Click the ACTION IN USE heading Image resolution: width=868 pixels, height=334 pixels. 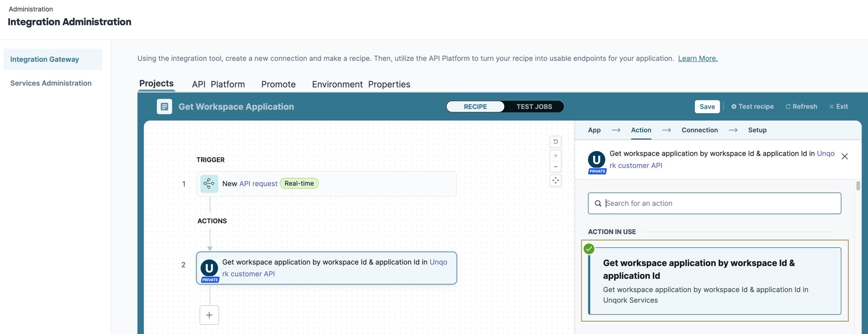(612, 232)
